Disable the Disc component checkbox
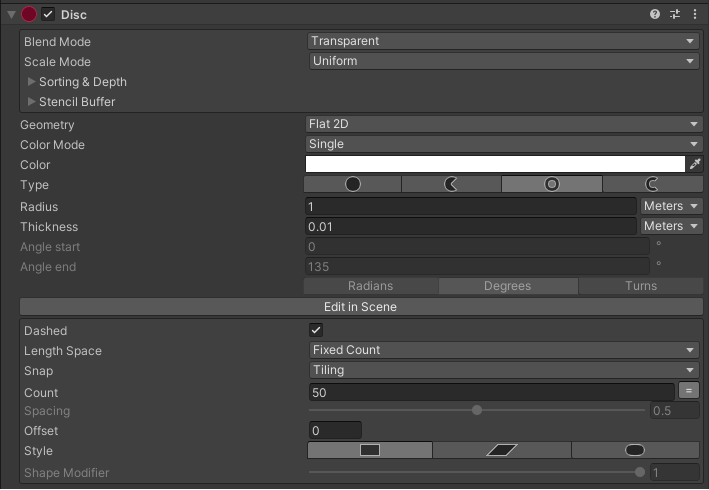 click(x=48, y=14)
